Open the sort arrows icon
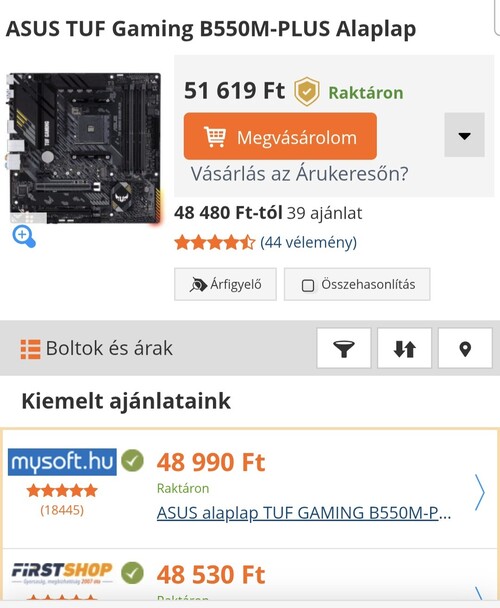The height and width of the screenshot is (608, 500). pos(405,348)
